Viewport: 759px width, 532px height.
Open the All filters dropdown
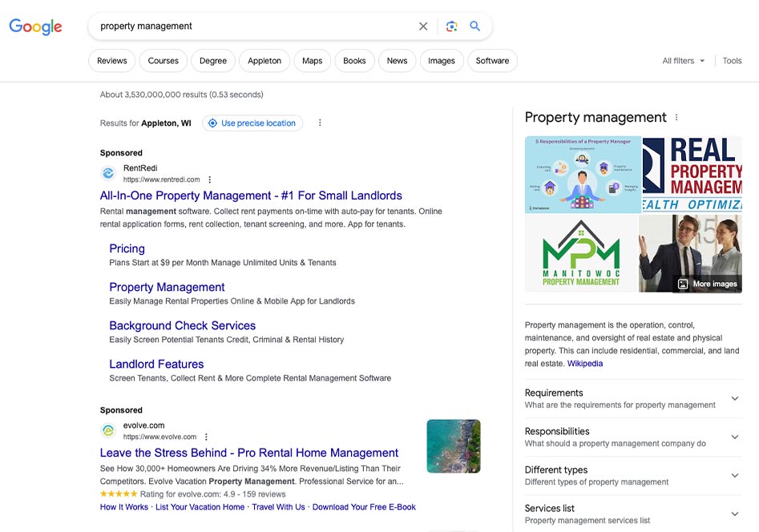684,61
